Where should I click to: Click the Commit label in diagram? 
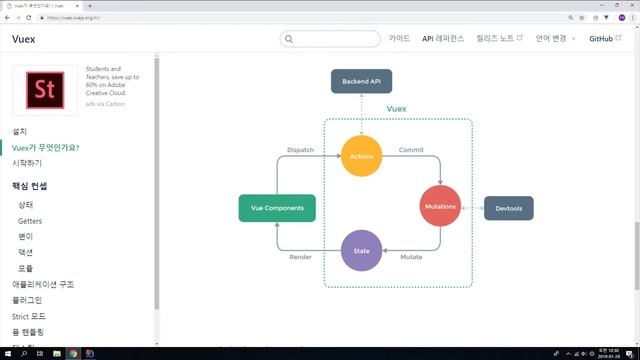pos(411,150)
